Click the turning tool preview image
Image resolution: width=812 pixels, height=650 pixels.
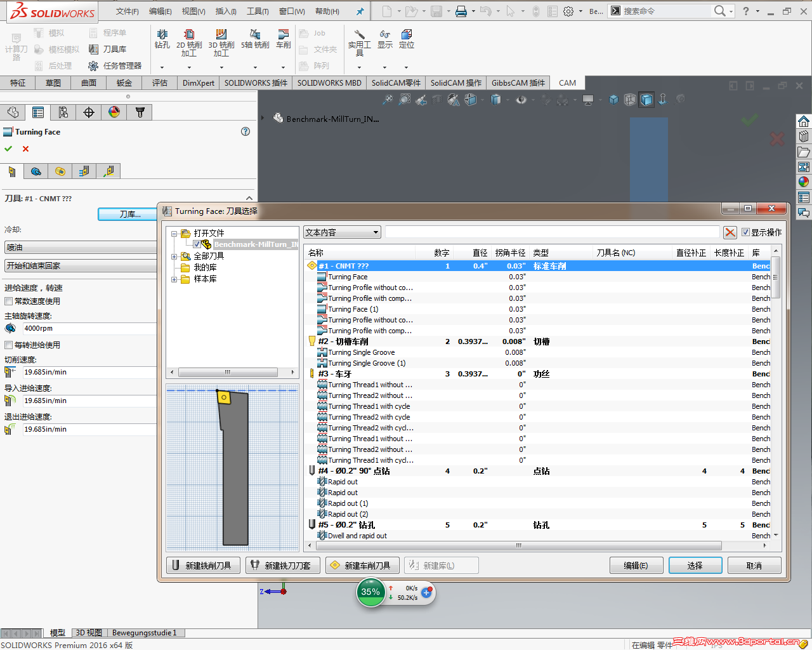click(x=232, y=468)
